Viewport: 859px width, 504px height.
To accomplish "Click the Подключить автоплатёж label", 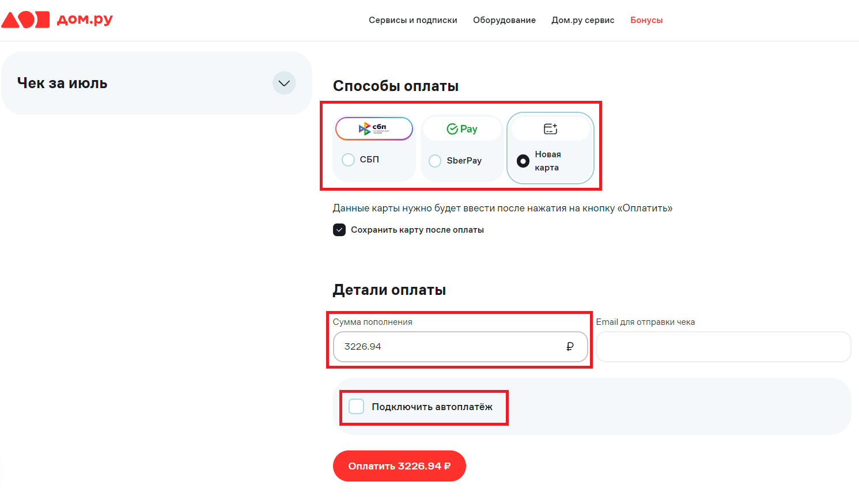I will (x=432, y=407).
